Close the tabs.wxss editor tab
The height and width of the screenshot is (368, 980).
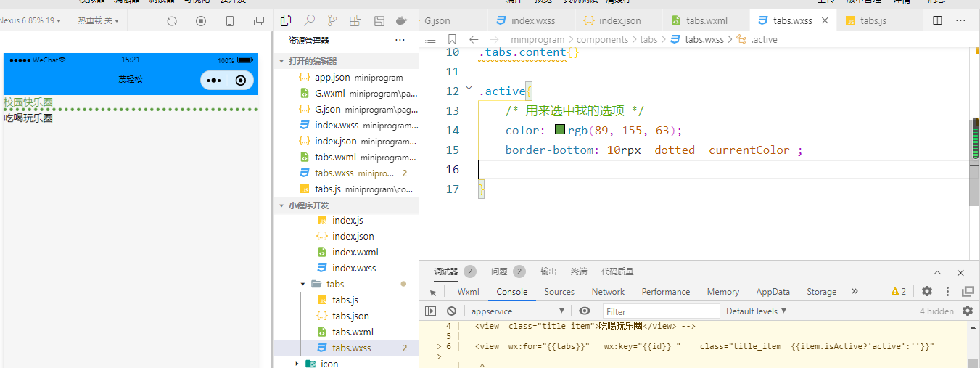pos(824,20)
